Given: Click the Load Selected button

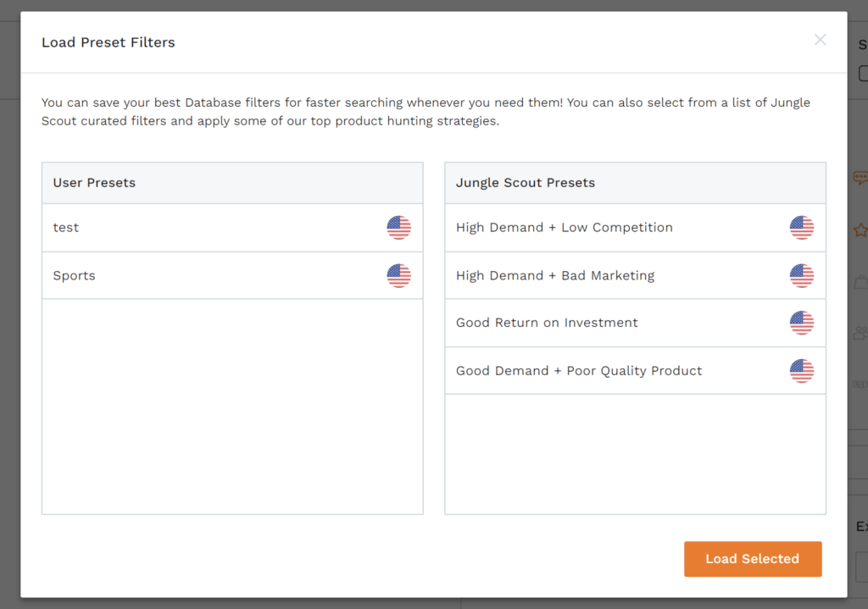Looking at the screenshot, I should click(x=753, y=559).
